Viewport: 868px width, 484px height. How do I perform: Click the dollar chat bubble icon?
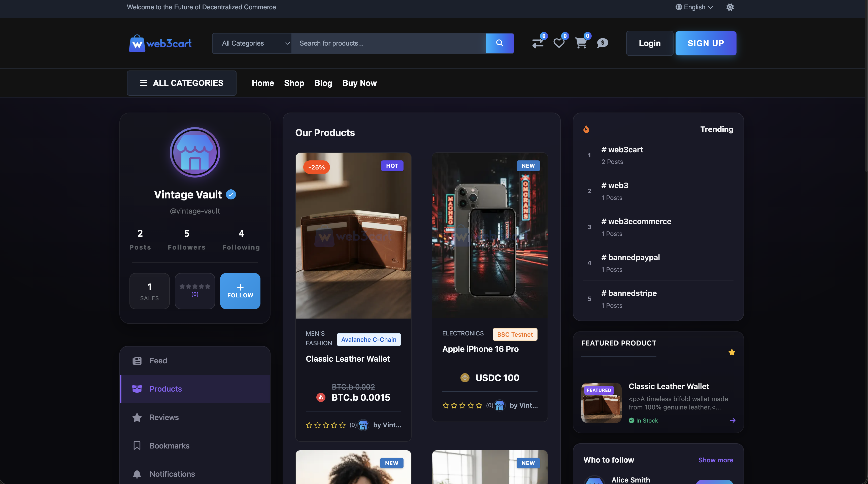coord(603,43)
